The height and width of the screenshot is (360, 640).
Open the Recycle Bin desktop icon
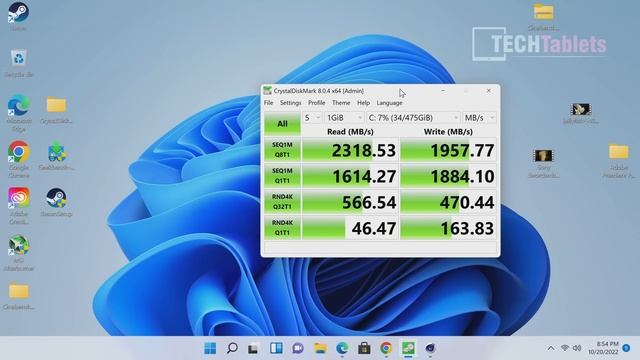point(18,64)
